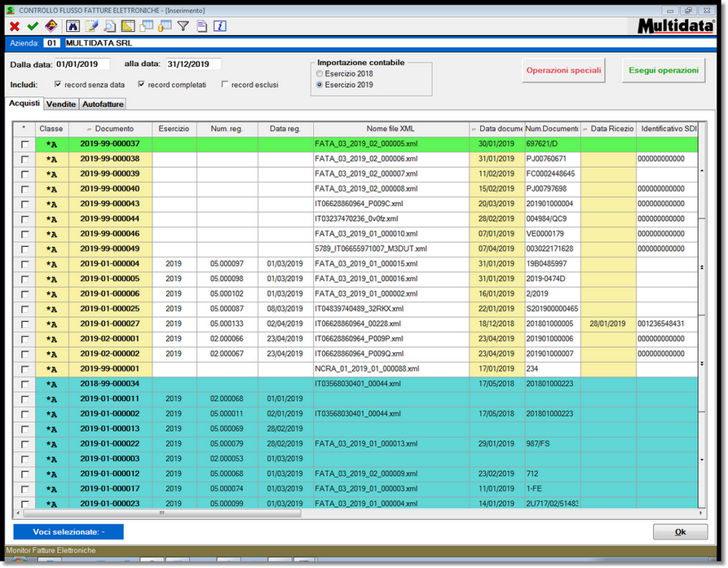Tick the 'record senza data' checkbox

(x=58, y=85)
